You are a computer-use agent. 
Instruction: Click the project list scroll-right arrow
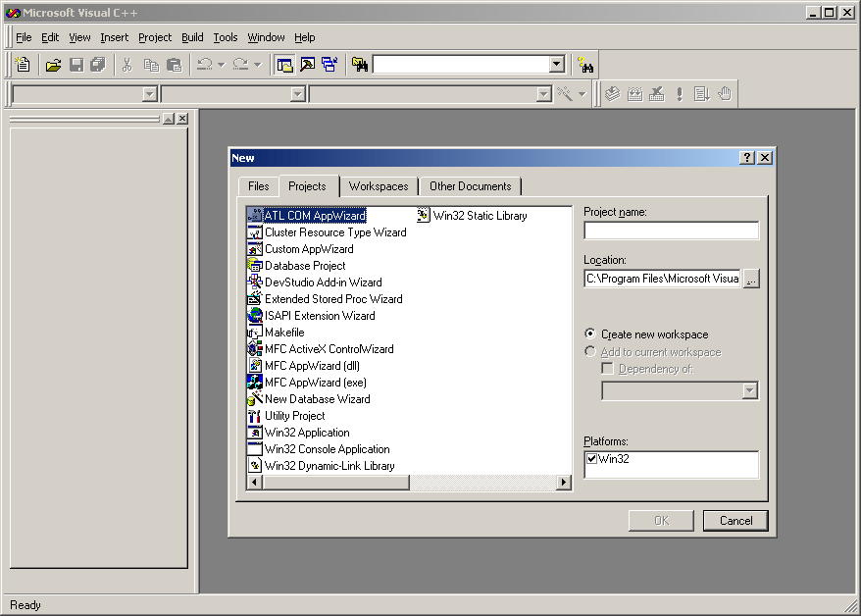[x=564, y=483]
